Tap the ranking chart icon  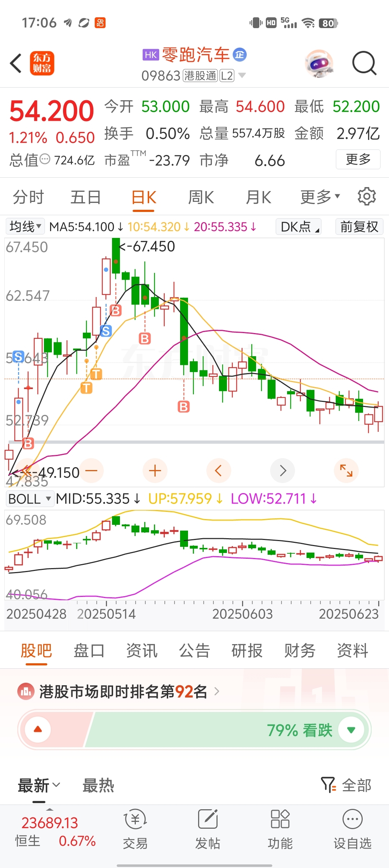point(26,691)
